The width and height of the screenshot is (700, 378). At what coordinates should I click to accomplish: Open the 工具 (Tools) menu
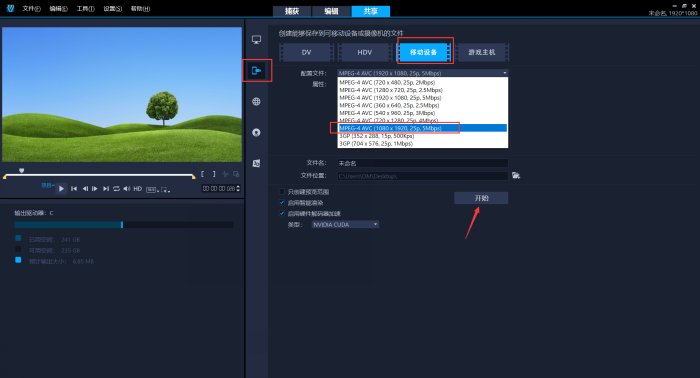[x=85, y=8]
